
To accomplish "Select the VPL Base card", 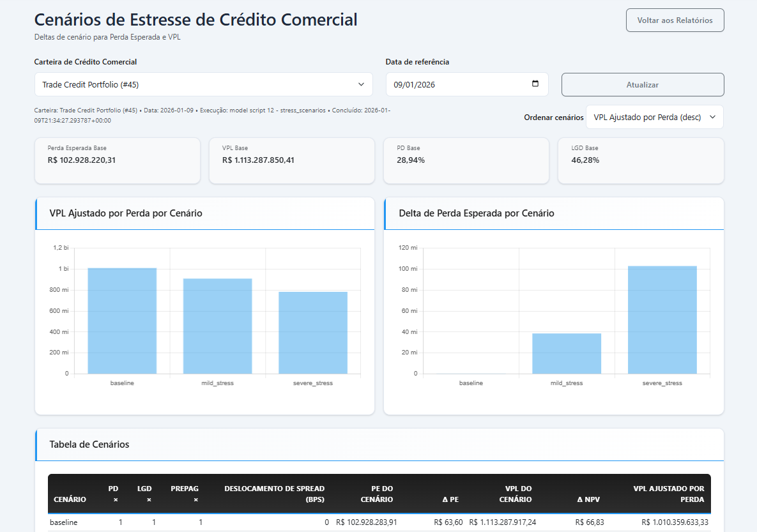I will pyautogui.click(x=291, y=161).
